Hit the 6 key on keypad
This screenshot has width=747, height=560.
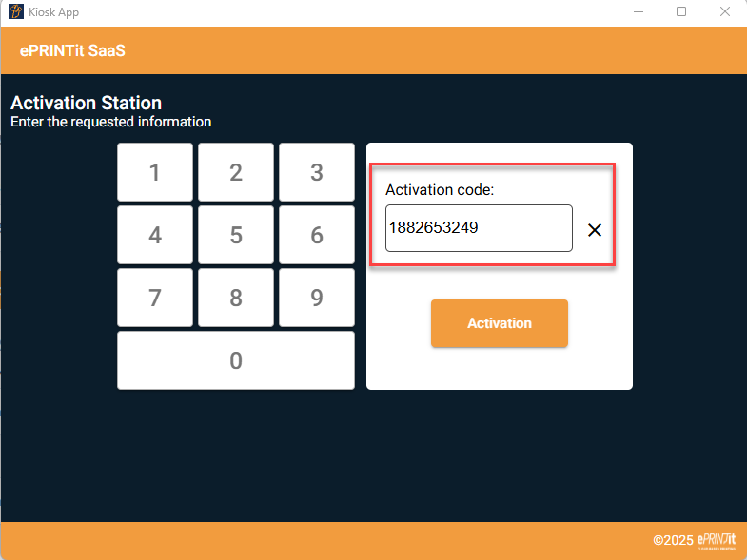[317, 235]
